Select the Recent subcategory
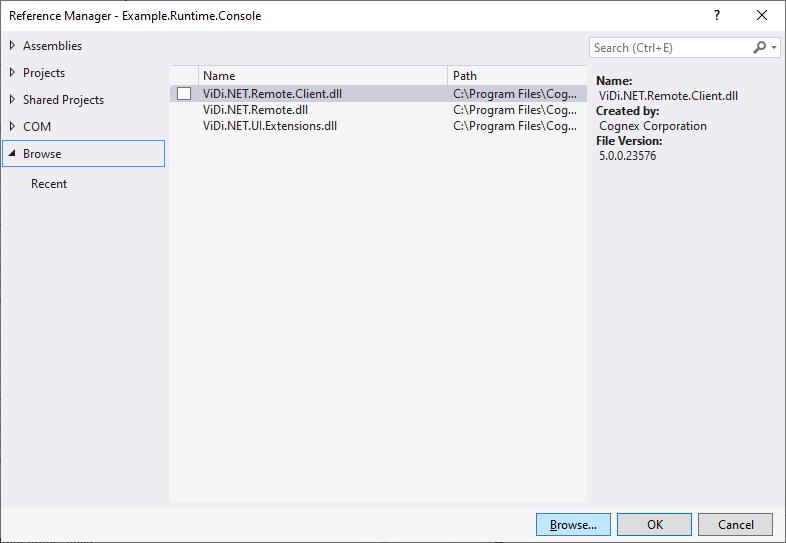The image size is (786, 543). point(49,184)
